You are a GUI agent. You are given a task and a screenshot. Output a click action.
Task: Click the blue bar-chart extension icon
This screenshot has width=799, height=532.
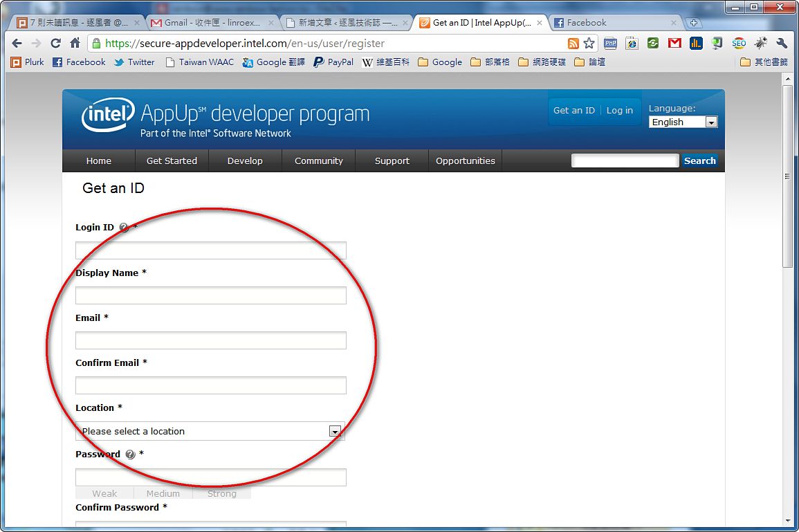coord(696,44)
